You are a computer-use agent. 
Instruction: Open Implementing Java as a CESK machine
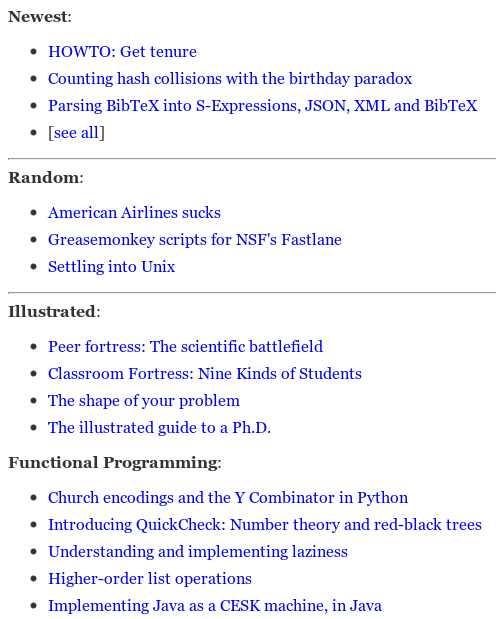point(215,606)
